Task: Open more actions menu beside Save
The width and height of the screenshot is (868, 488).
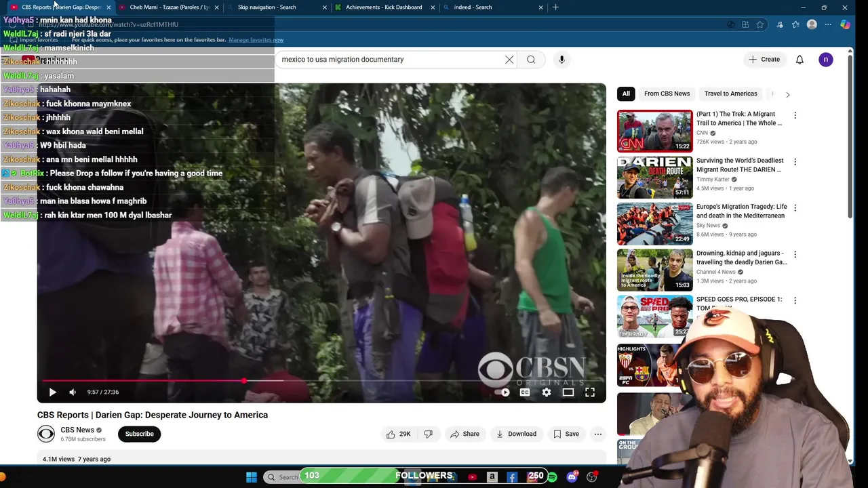Action: tap(598, 434)
